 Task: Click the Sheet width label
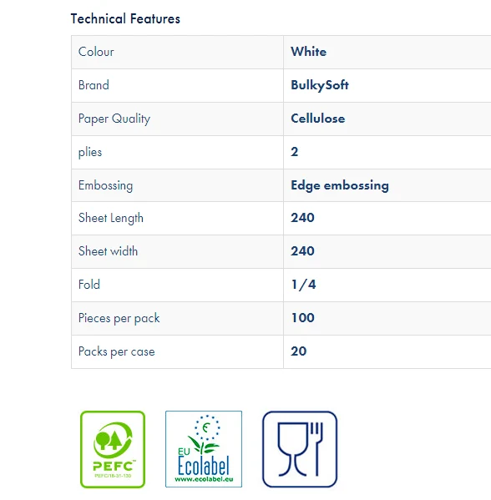click(108, 251)
